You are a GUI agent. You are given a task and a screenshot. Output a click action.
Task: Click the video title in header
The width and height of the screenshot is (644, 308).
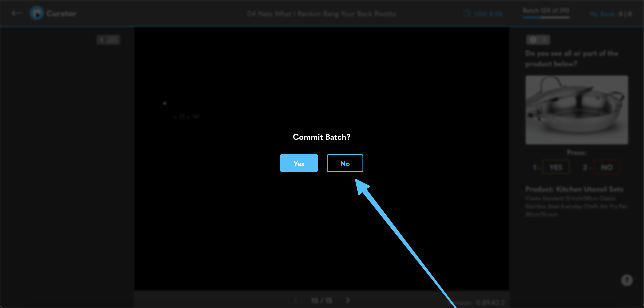(x=322, y=14)
